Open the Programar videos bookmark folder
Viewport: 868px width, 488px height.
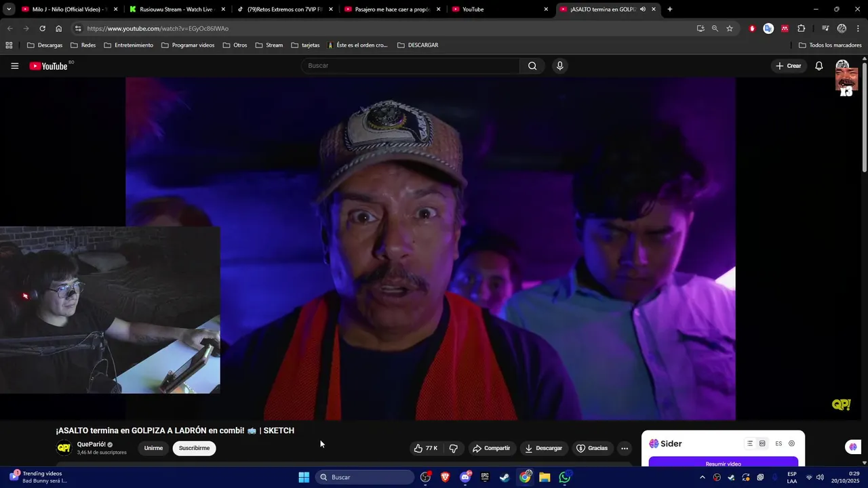coord(188,45)
